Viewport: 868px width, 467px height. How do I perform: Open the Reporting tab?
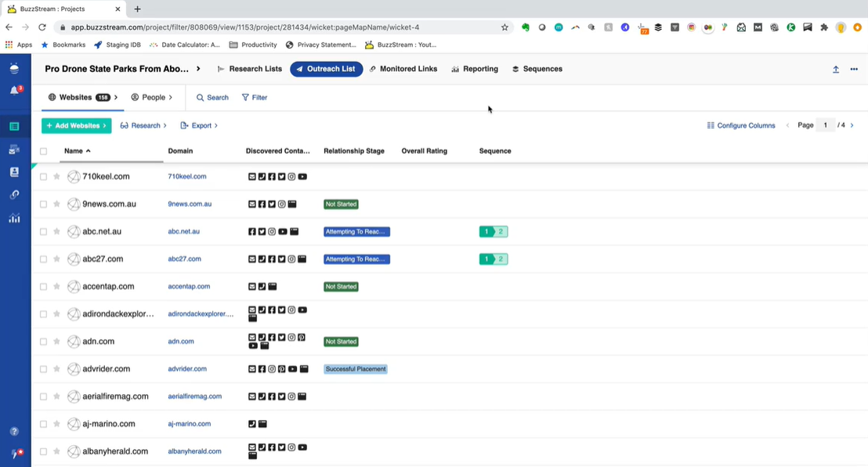click(475, 69)
